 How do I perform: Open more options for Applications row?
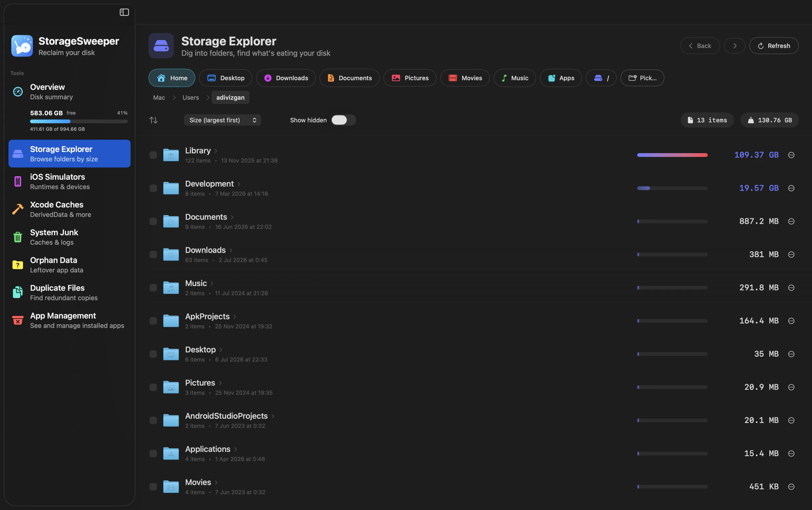tap(791, 454)
